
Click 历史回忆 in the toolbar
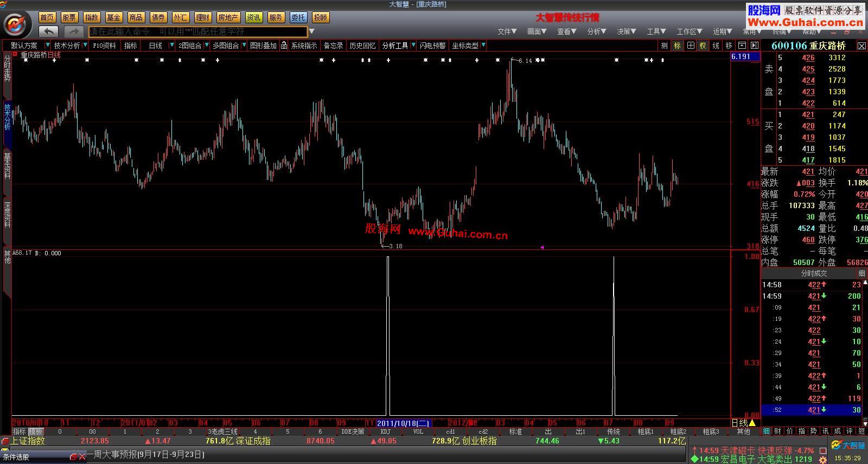click(x=362, y=46)
